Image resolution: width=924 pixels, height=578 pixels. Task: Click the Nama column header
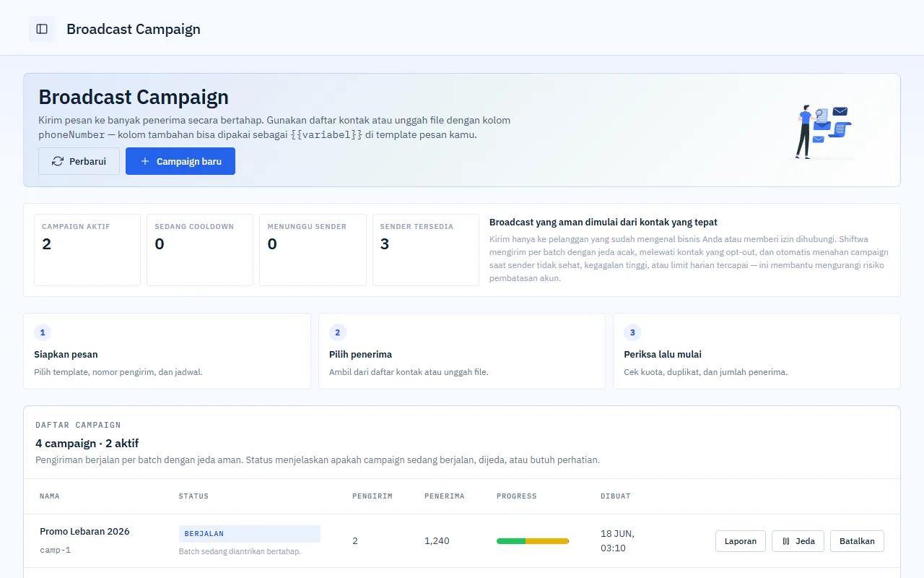coord(50,496)
